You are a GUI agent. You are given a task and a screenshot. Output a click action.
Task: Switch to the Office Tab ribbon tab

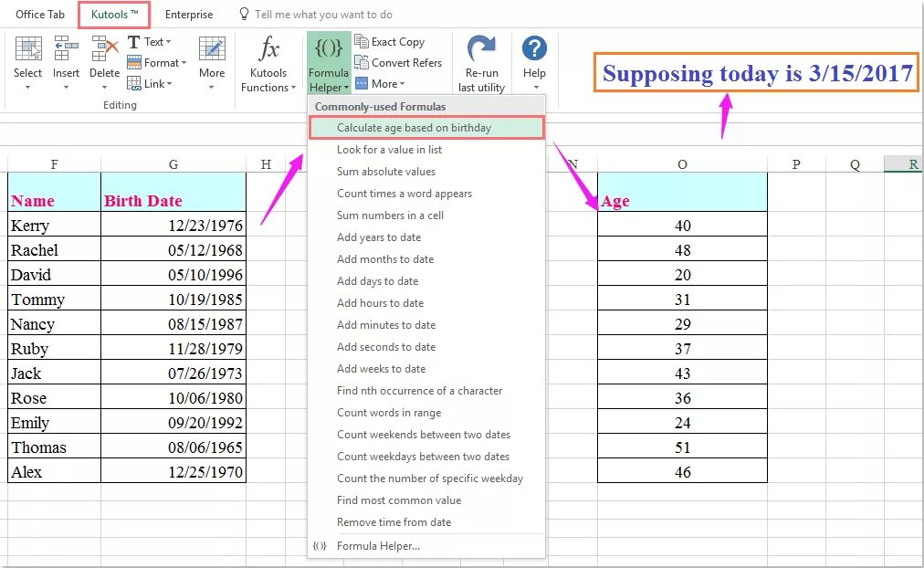pos(40,14)
